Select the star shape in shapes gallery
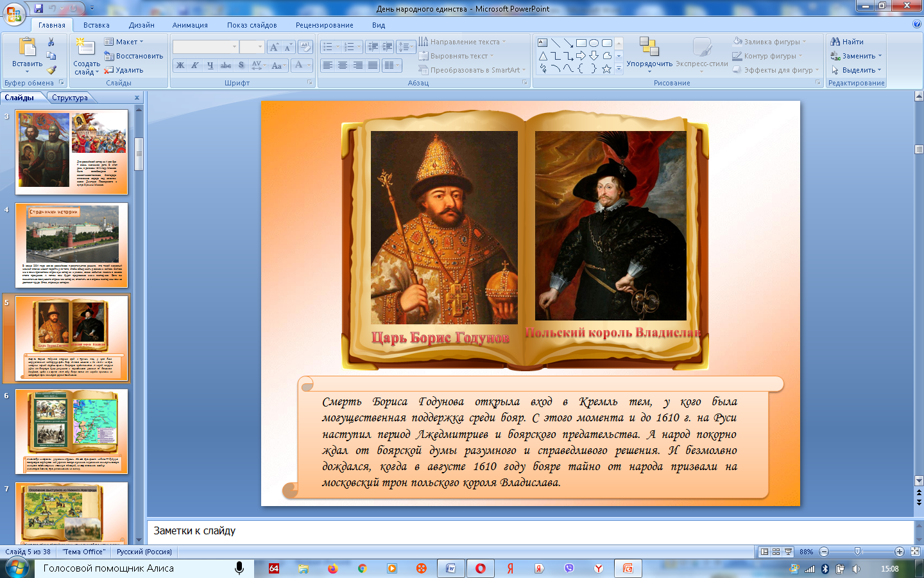The height and width of the screenshot is (578, 924). pos(606,69)
